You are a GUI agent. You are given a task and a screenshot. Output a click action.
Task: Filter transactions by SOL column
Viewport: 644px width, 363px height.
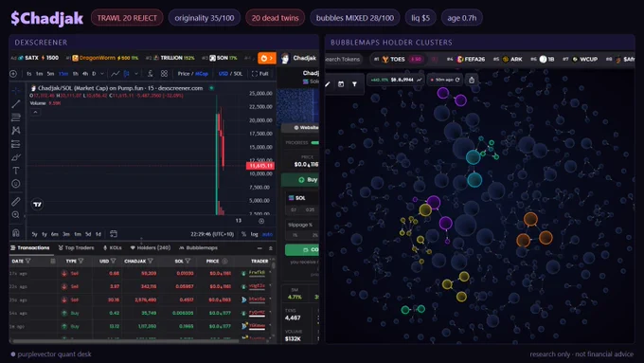point(188,261)
